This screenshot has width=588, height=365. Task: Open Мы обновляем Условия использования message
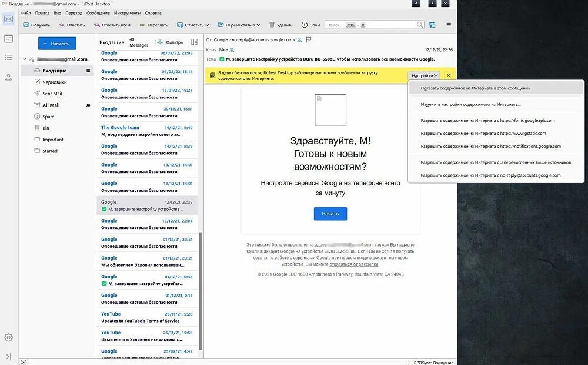147,261
